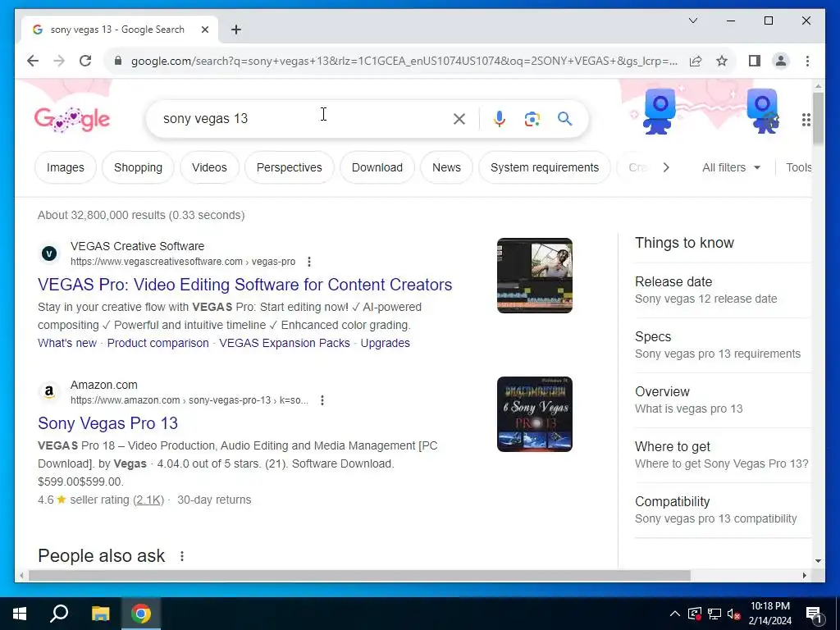The image size is (840, 630).
Task: Share this page using the share icon
Action: point(696,61)
